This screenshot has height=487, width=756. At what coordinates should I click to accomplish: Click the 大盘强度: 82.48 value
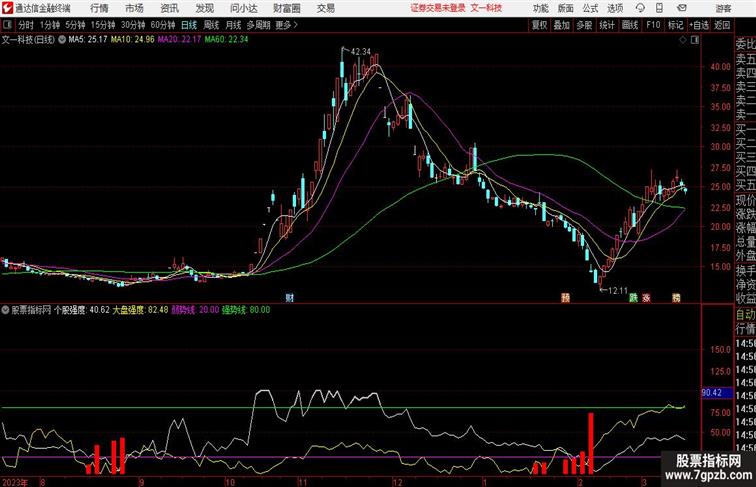point(140,310)
